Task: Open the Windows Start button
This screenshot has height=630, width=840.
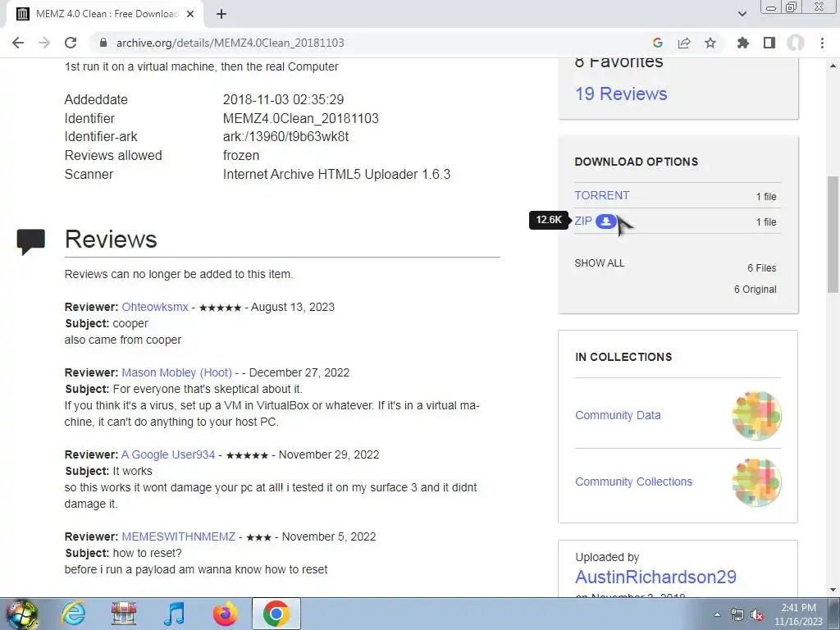Action: click(21, 614)
